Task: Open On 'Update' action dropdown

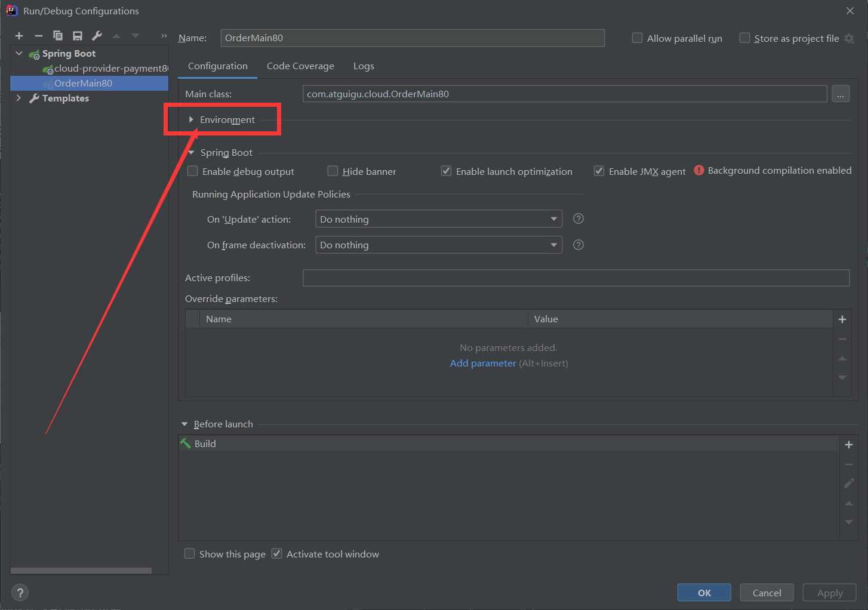Action: click(x=439, y=219)
